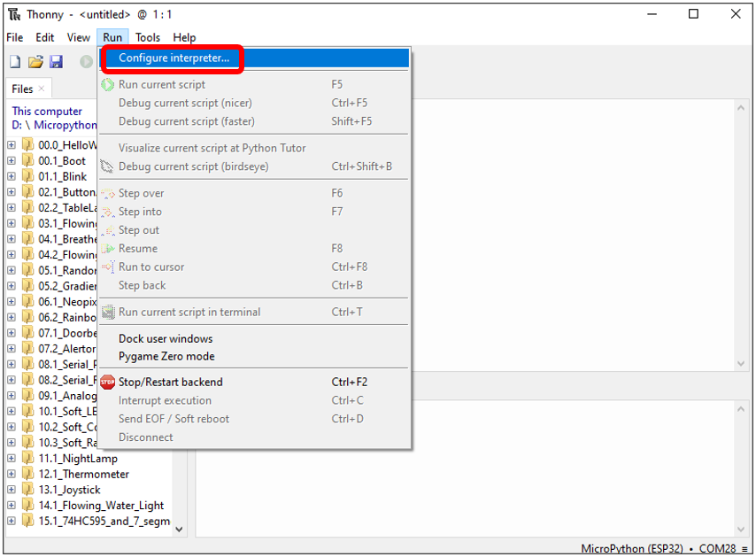This screenshot has width=756, height=557.
Task: Choose the Disconnect menu entry
Action: pyautogui.click(x=255, y=437)
